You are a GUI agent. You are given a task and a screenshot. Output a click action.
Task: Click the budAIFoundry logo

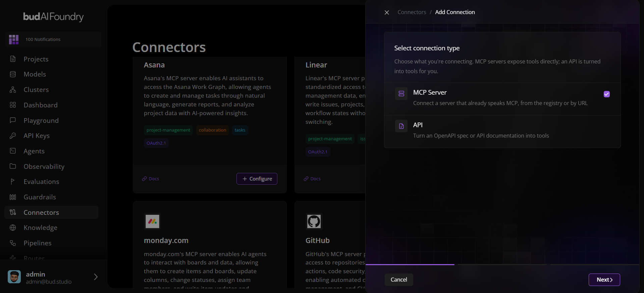coord(53,17)
